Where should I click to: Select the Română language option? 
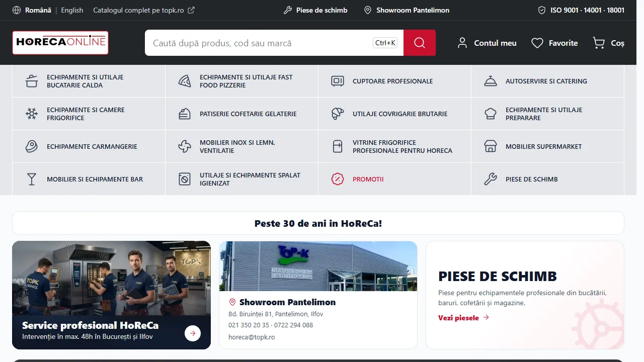[x=38, y=10]
